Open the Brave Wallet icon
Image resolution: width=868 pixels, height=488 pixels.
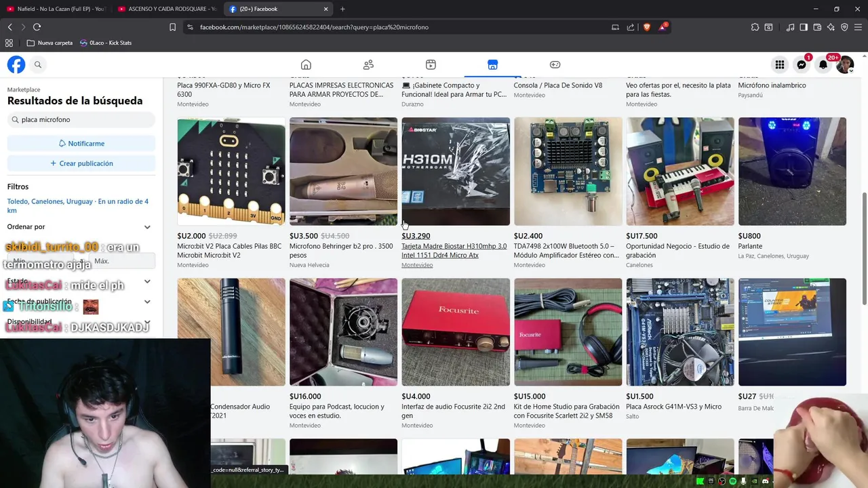click(x=817, y=27)
